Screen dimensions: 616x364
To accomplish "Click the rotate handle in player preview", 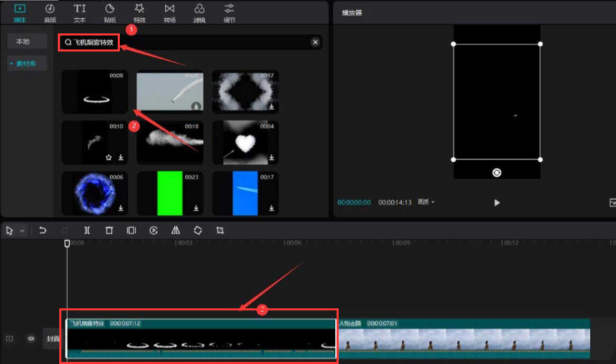I will coord(497,173).
